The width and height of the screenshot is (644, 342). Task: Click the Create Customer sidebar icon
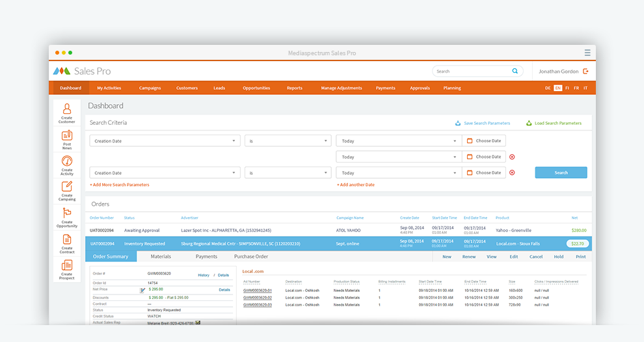pyautogui.click(x=67, y=109)
